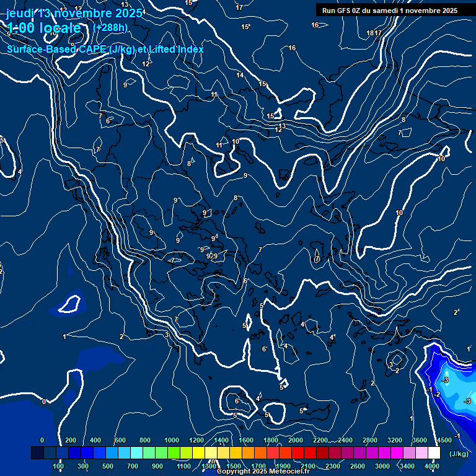Click the legend value '1100'
Screen dimensions: 476x476
pos(184,466)
